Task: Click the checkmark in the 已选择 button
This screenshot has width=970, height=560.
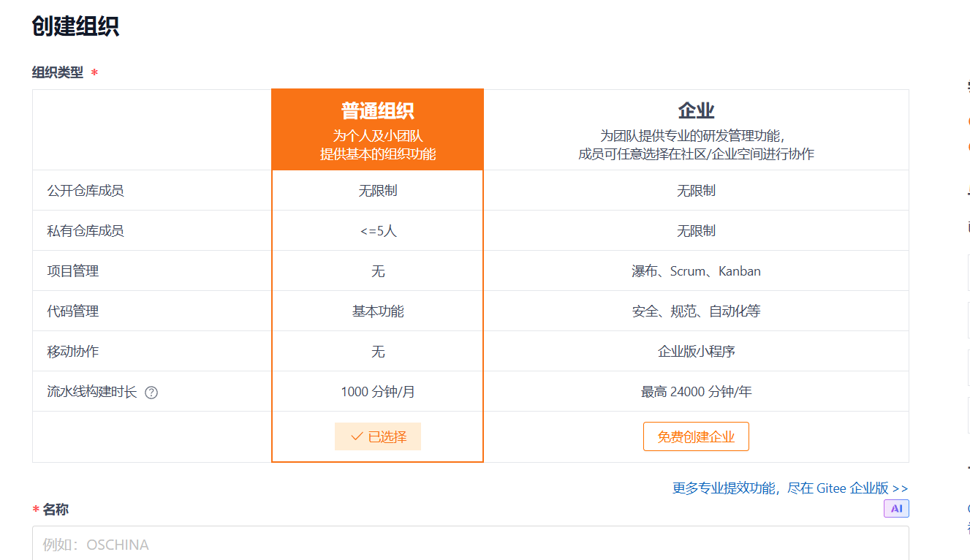Action: pyautogui.click(x=357, y=436)
